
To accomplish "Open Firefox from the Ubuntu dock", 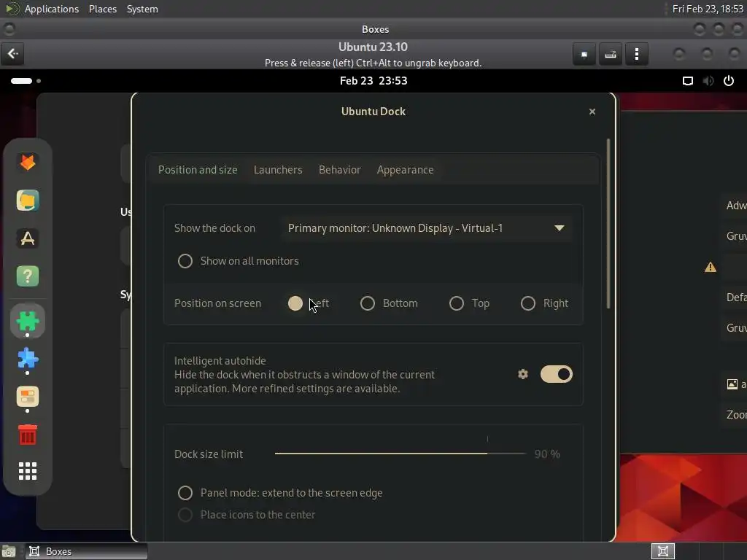I will tap(28, 163).
